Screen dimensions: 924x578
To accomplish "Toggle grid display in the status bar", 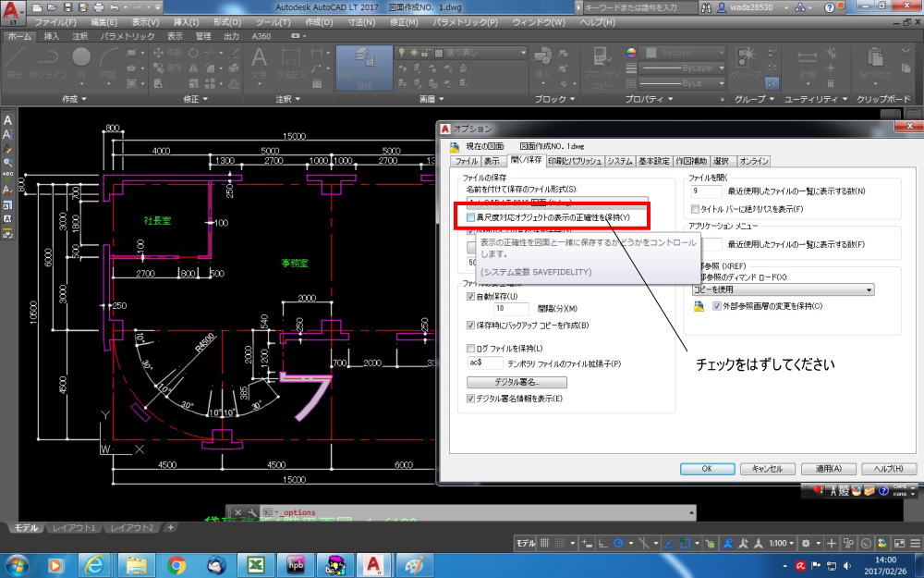I will click(x=545, y=543).
